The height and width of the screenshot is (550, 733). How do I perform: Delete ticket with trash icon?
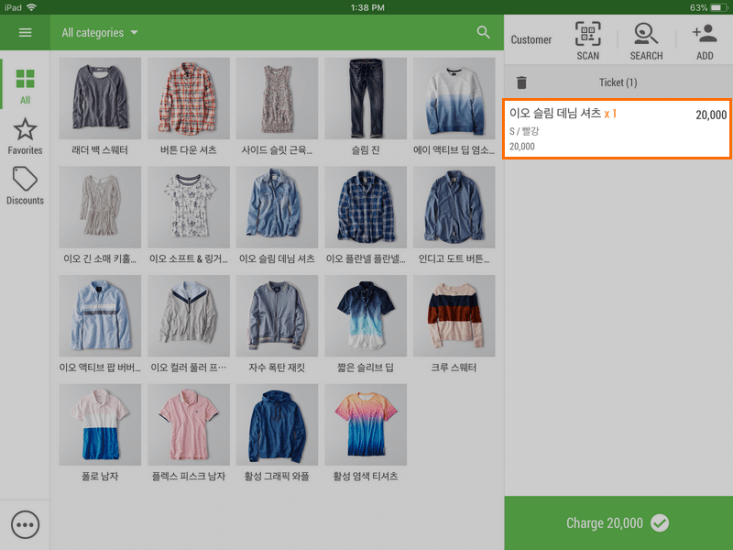pyautogui.click(x=522, y=83)
